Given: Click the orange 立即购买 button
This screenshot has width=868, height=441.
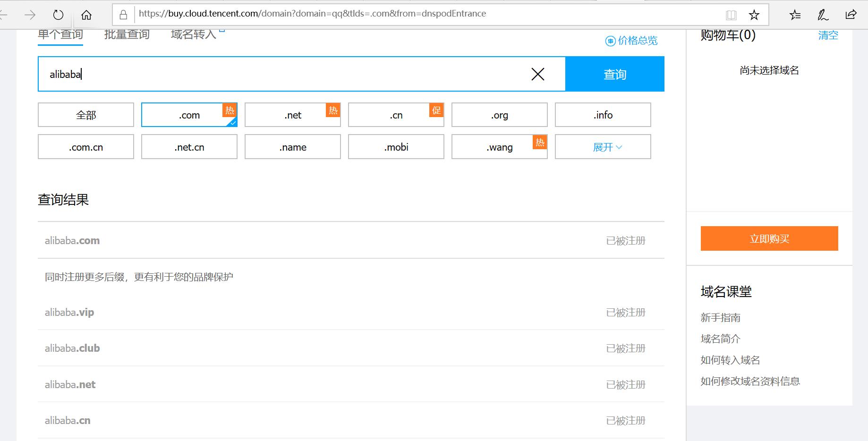Looking at the screenshot, I should (x=769, y=238).
